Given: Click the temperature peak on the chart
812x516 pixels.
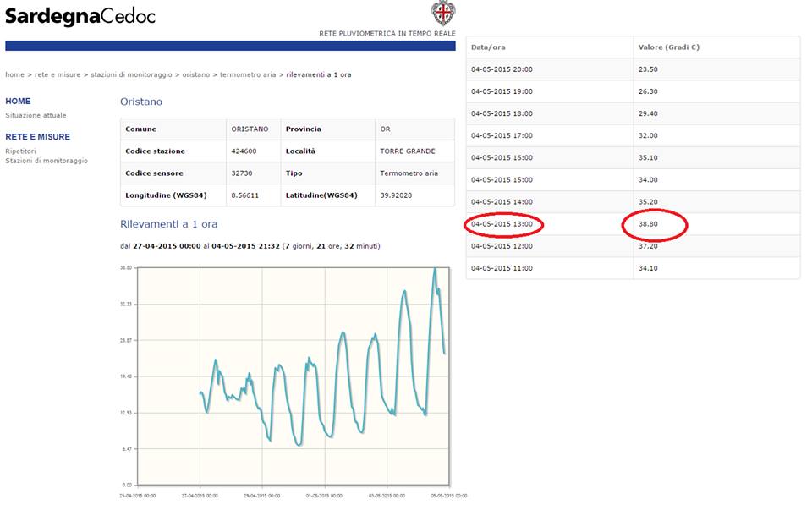Looking at the screenshot, I should 435,268.
